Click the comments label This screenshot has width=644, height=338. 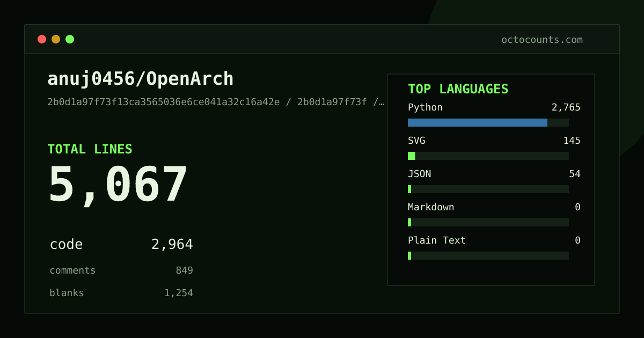(x=72, y=270)
